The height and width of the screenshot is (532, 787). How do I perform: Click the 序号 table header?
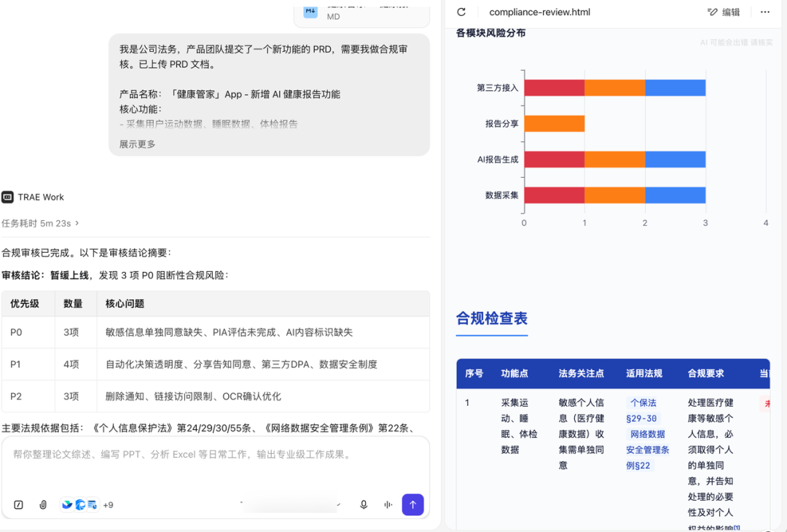474,373
